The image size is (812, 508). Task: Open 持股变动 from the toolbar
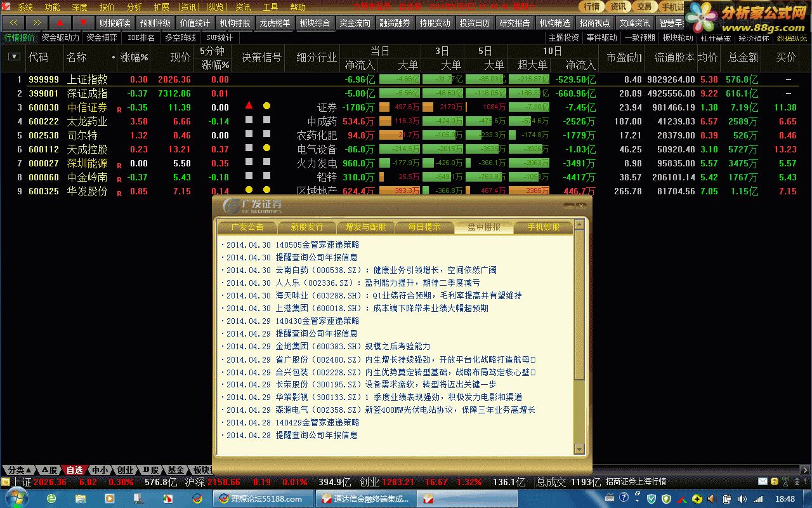click(435, 23)
